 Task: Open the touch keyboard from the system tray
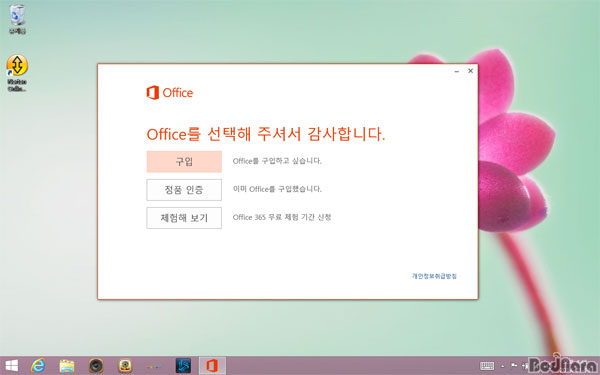coord(487,366)
